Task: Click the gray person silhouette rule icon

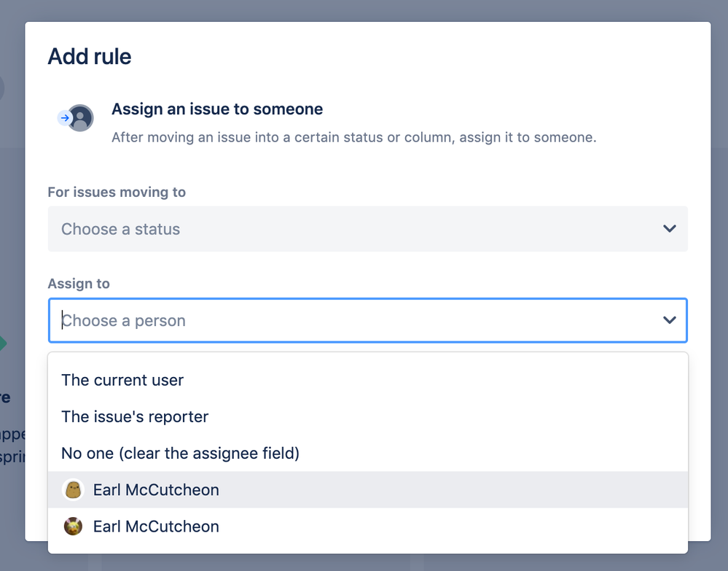Action: pyautogui.click(x=81, y=118)
